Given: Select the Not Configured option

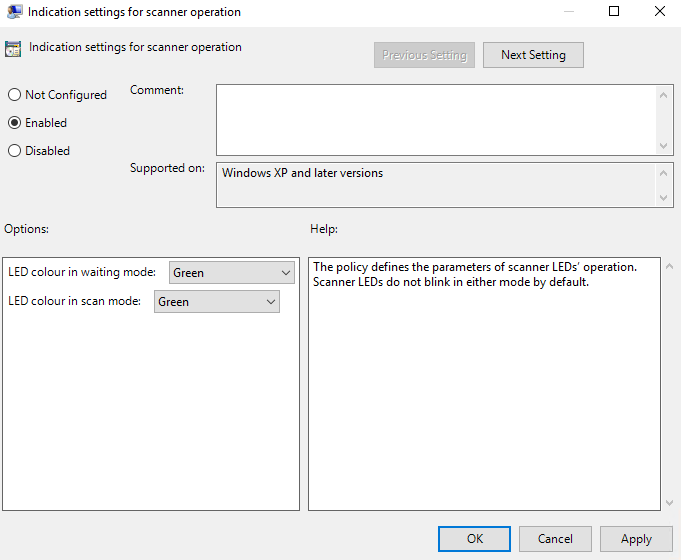Looking at the screenshot, I should tap(14, 95).
